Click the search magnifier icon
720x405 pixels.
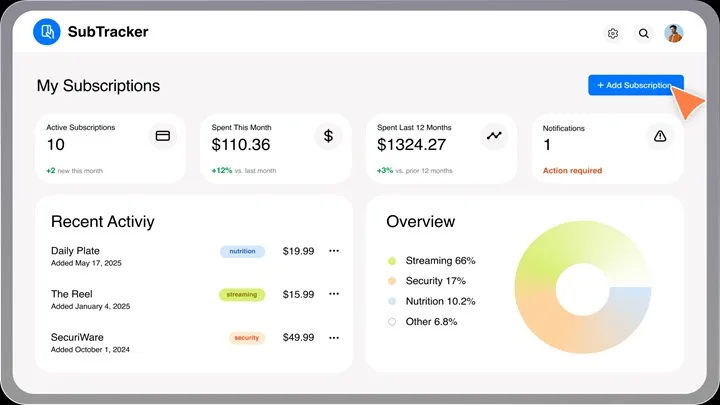(644, 33)
